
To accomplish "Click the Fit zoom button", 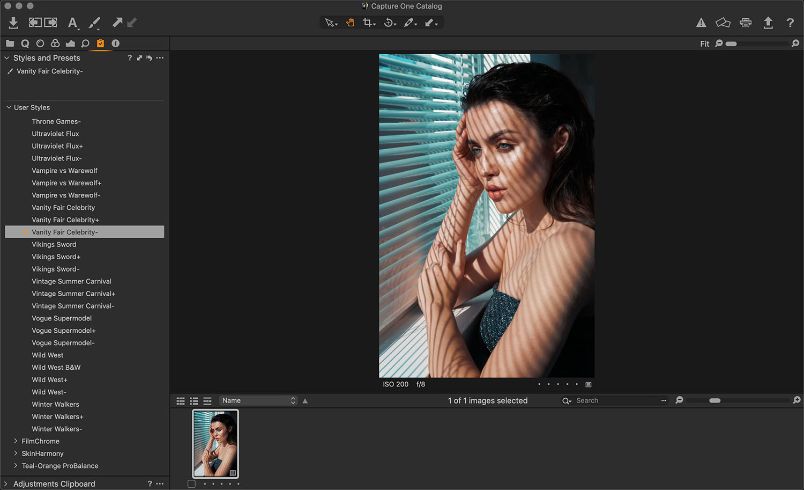I will point(705,44).
